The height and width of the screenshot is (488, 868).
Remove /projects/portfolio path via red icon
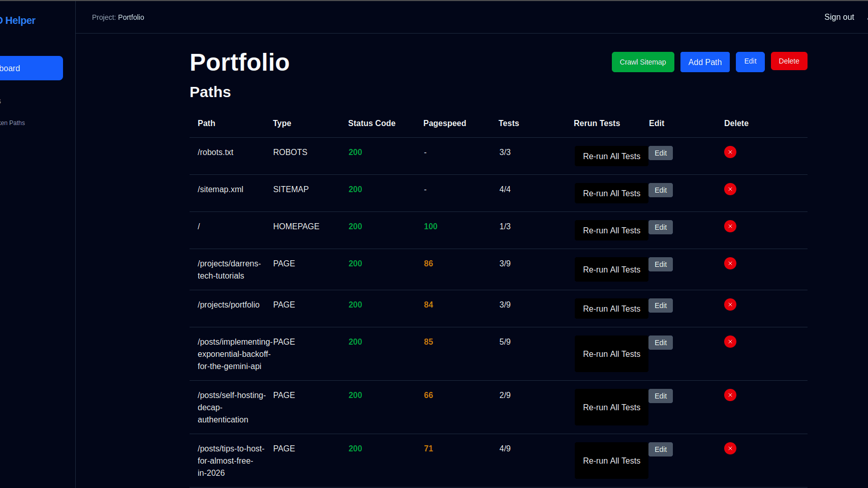point(730,304)
